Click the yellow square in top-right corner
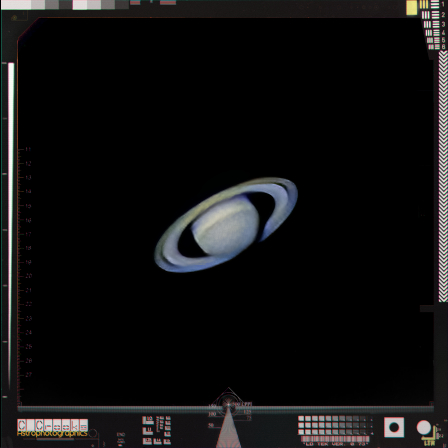This screenshot has height=448, width=448. (x=411, y=7)
